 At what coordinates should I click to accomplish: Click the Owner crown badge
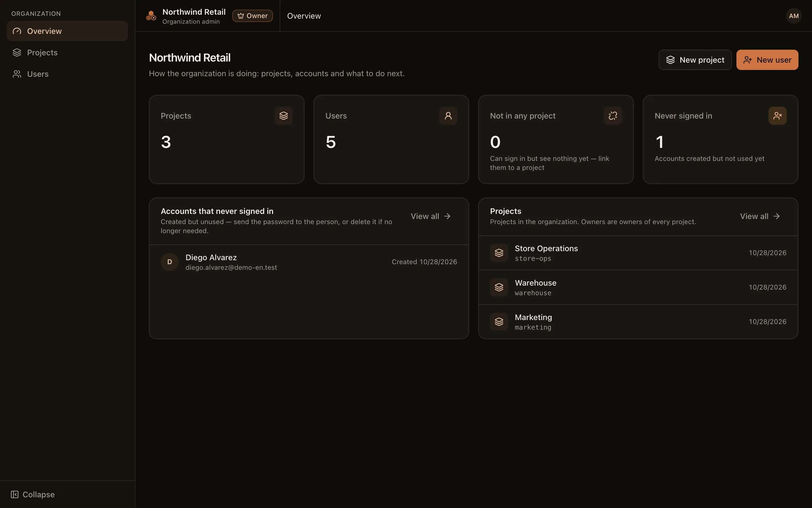pos(252,16)
